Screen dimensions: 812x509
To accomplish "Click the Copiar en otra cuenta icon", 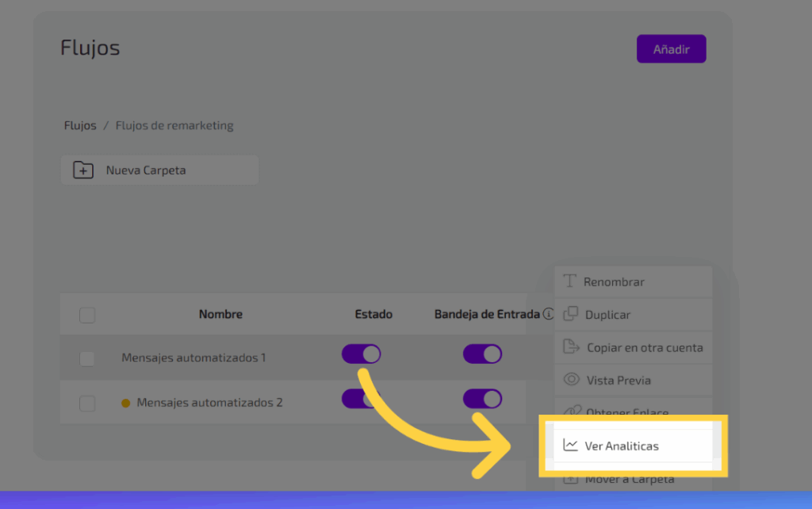I will click(571, 347).
